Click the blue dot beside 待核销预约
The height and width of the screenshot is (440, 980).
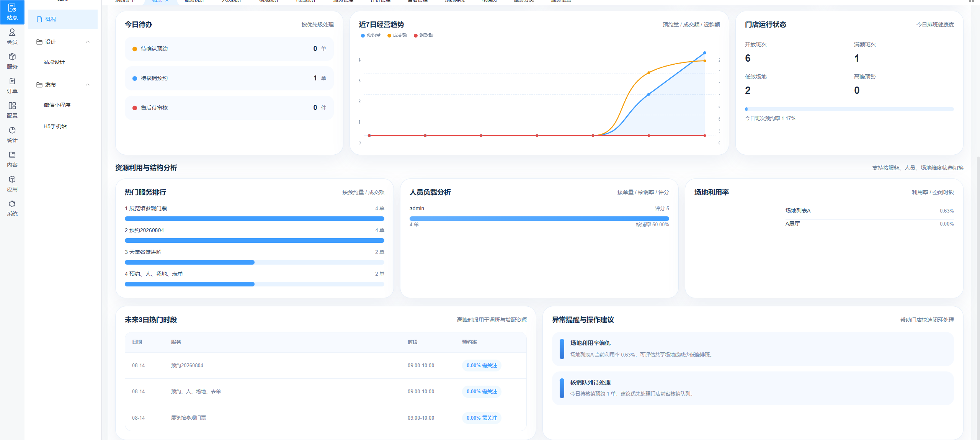(135, 79)
